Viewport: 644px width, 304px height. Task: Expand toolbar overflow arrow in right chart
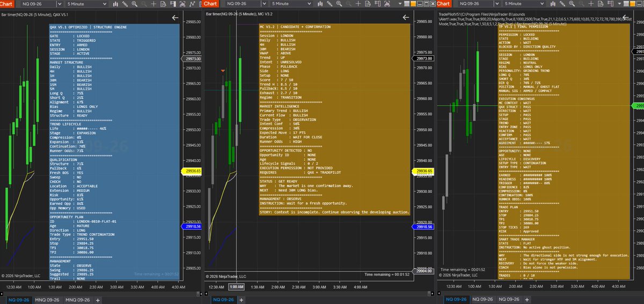(619, 4)
